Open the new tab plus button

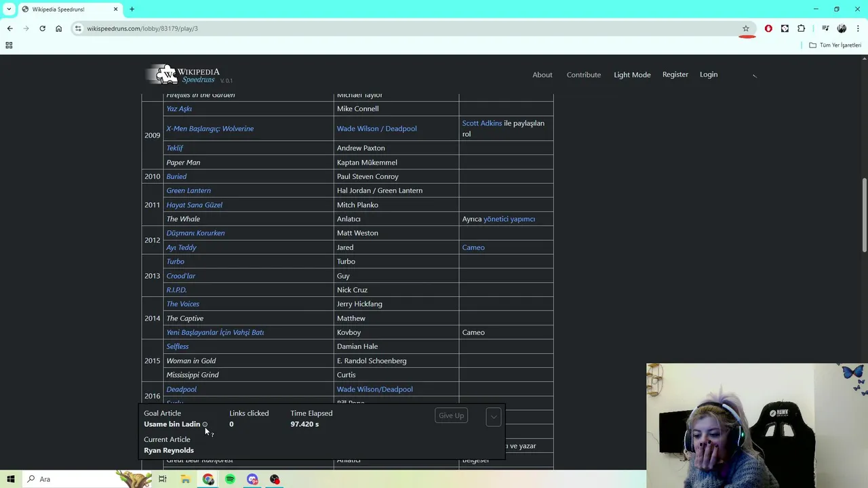tap(132, 9)
